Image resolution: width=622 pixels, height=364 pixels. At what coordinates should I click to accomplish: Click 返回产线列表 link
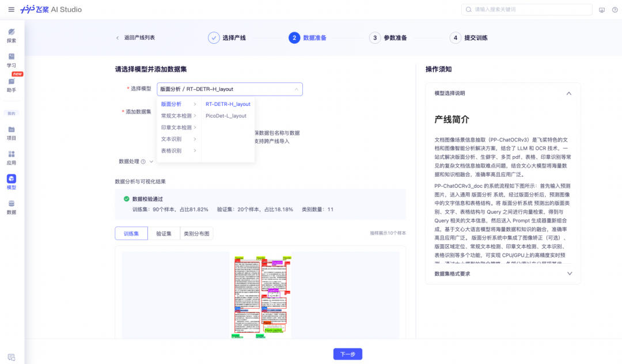pyautogui.click(x=139, y=37)
